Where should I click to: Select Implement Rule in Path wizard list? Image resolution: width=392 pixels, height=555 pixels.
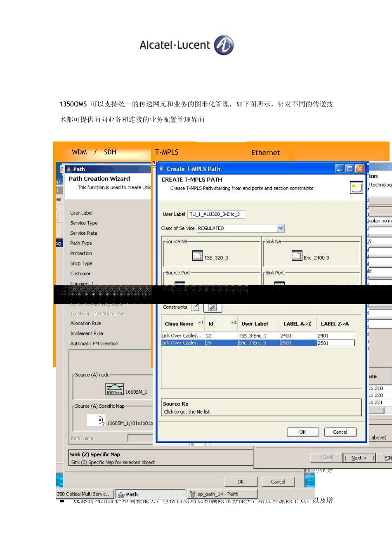87,333
